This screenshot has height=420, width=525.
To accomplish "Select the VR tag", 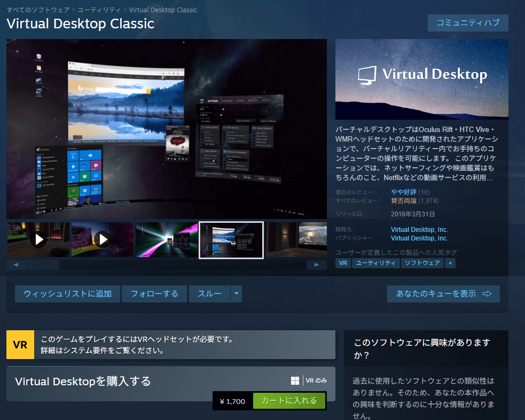I will 343,263.
